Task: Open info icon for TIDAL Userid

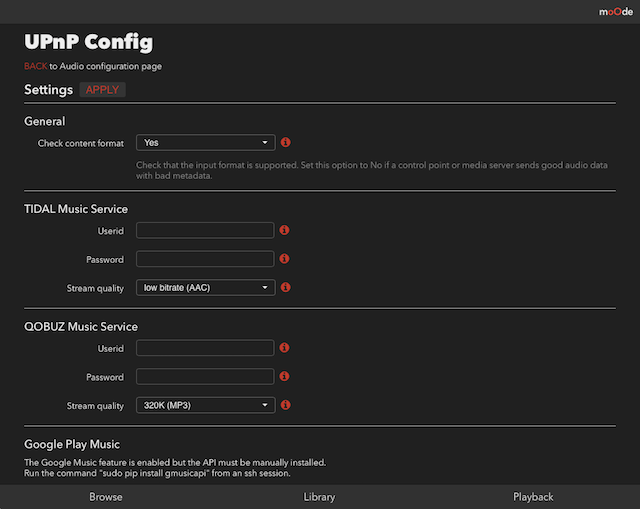Action: (284, 230)
